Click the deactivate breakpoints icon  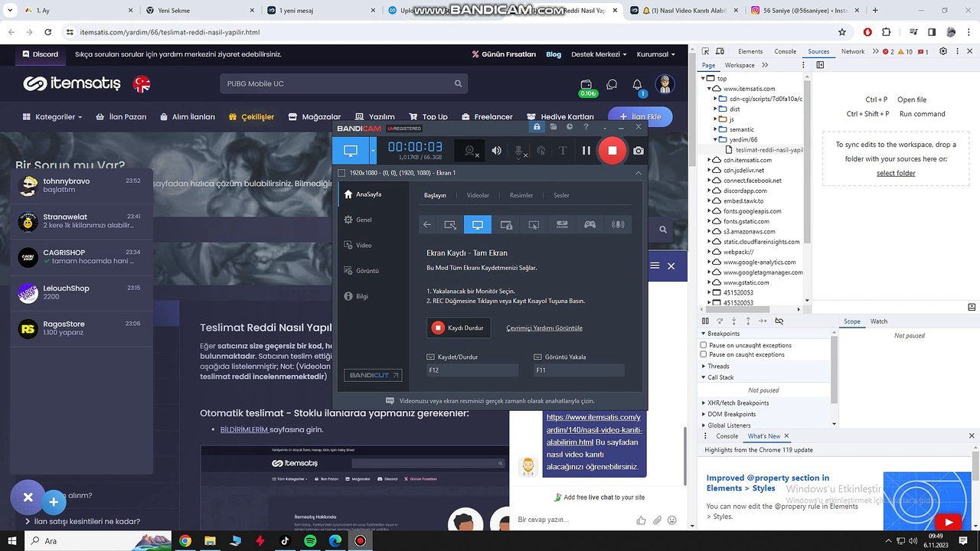click(x=779, y=321)
